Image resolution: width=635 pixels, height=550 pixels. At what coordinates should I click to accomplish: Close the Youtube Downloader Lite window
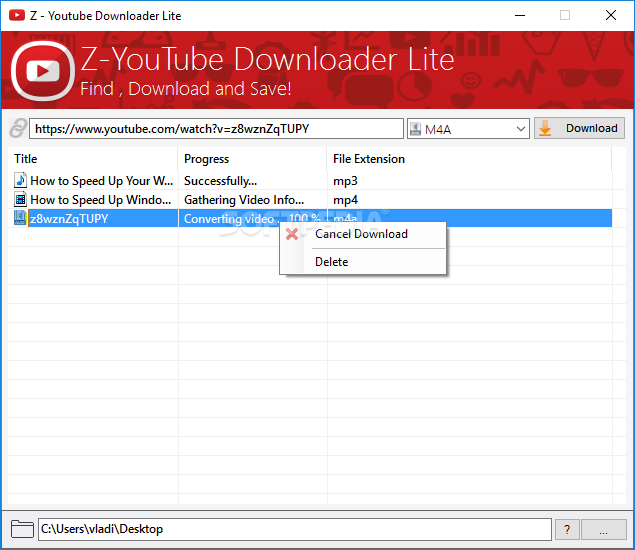click(611, 15)
